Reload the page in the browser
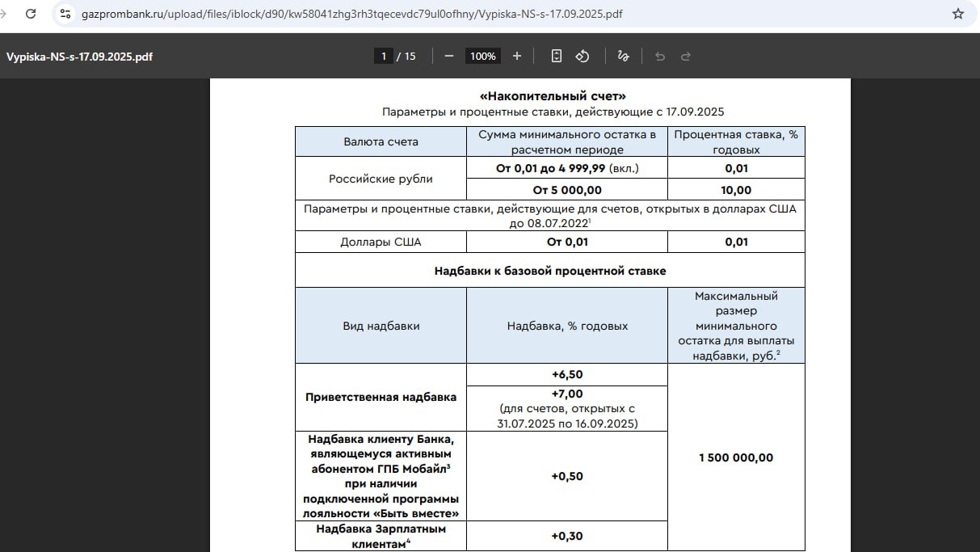The image size is (980, 552). (31, 14)
